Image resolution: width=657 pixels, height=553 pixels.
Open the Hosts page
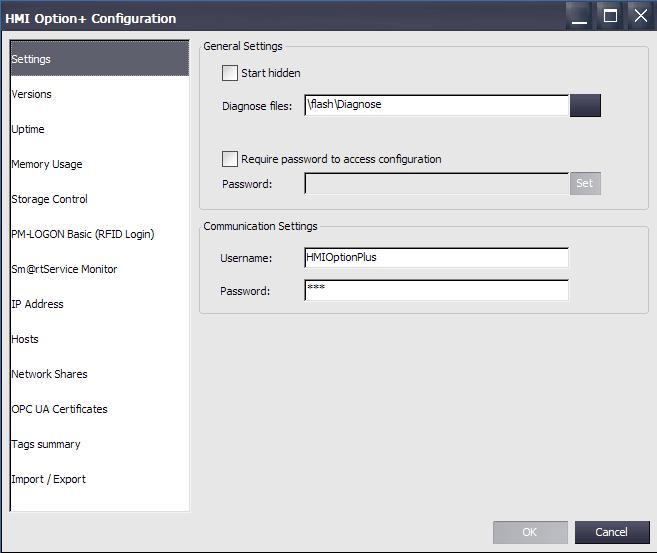(100, 339)
